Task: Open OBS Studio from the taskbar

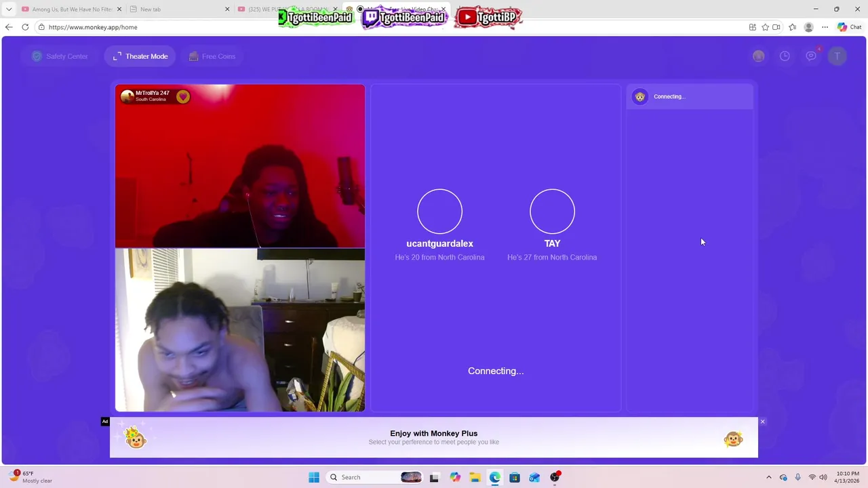Action: click(x=555, y=477)
